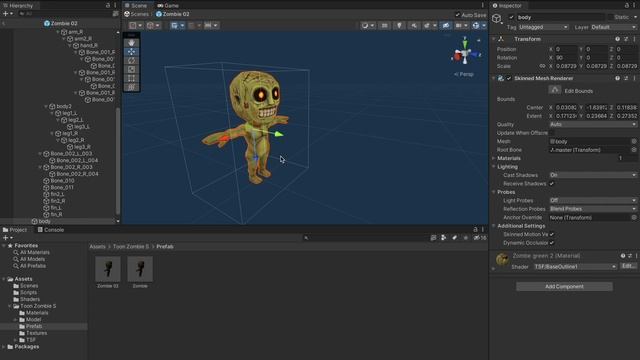This screenshot has height=360, width=640.
Task: Select the Prefab folder in Assets tree
Action: pyautogui.click(x=34, y=326)
